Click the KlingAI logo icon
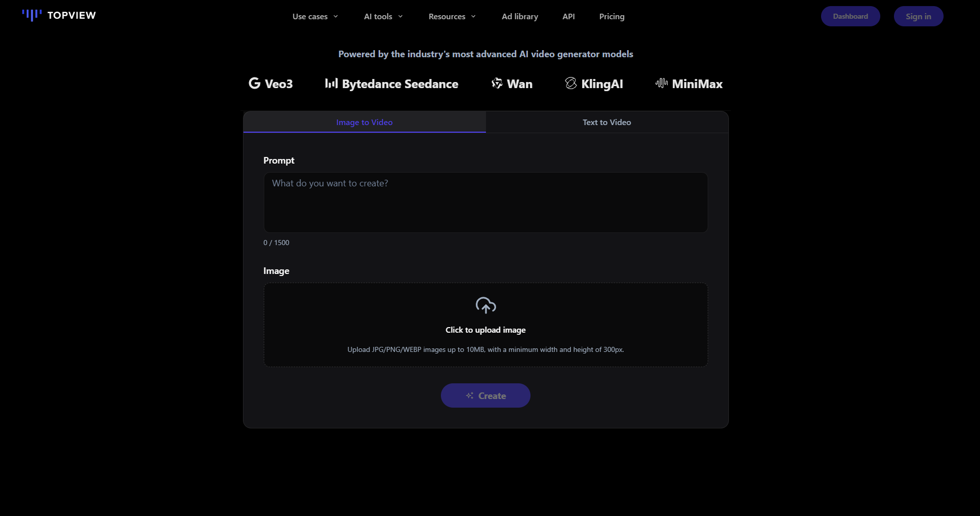 click(x=570, y=83)
